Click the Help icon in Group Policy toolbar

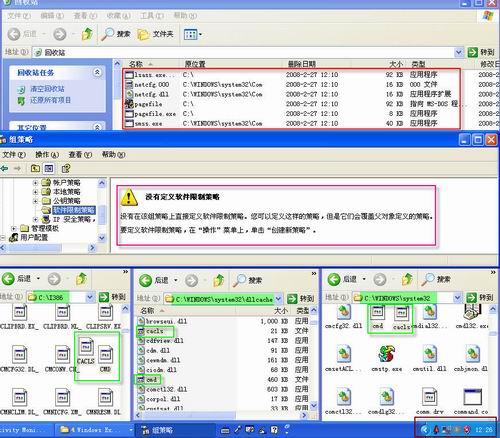66,168
